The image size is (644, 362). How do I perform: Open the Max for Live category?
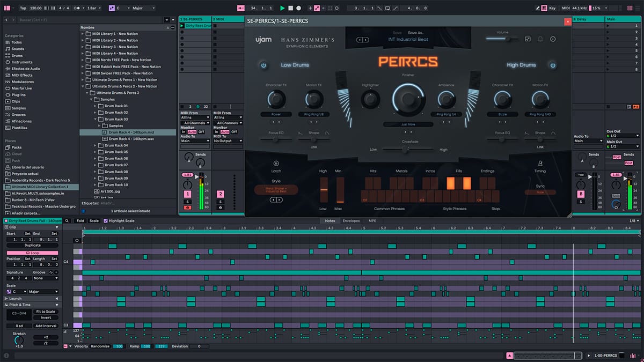coord(21,88)
